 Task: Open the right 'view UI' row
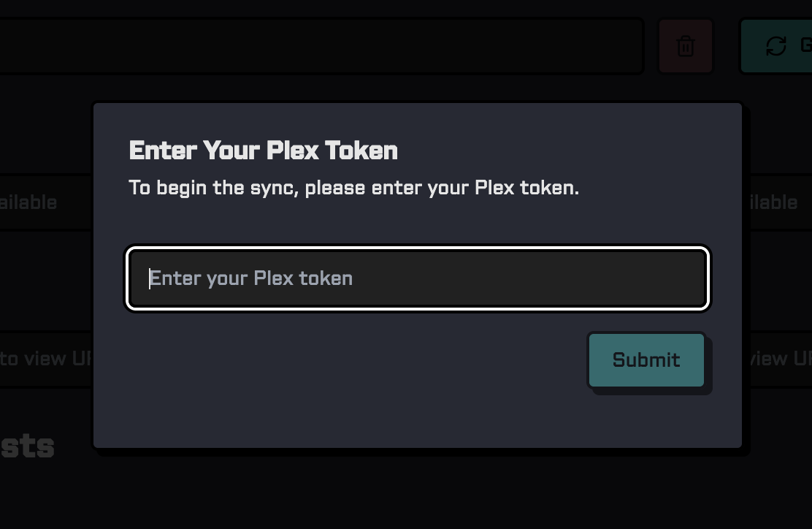[778, 359]
